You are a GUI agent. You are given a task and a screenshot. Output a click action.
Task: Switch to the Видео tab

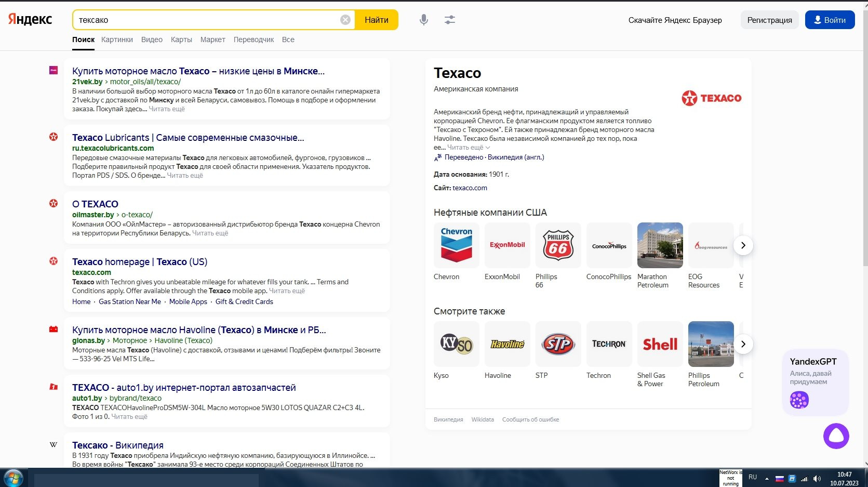pyautogui.click(x=152, y=40)
